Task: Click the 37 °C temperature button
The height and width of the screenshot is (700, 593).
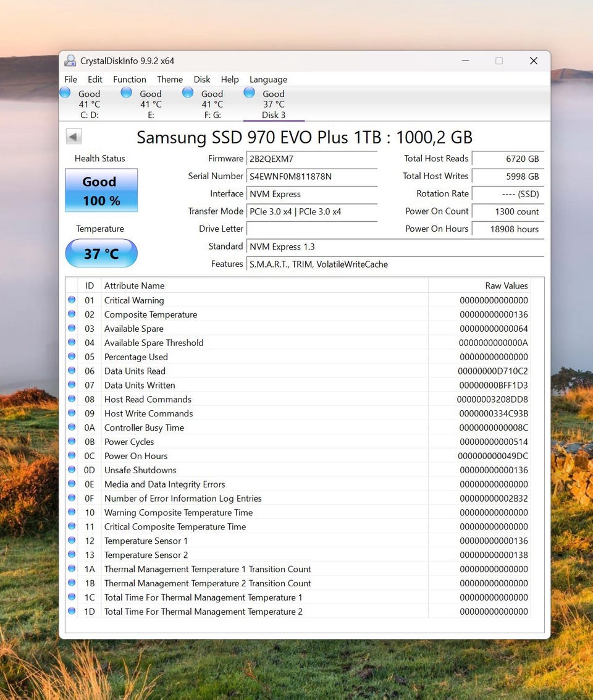Action: (101, 253)
